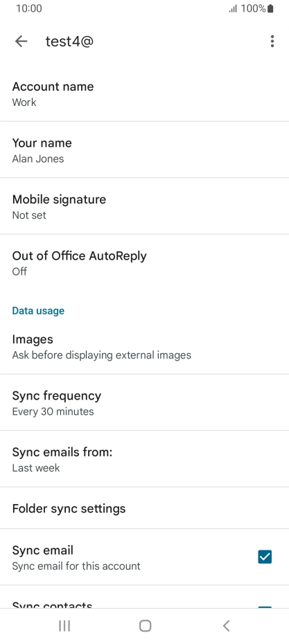This screenshot has width=289, height=644.
Task: Open Out of Office AutoReply
Action: [144, 263]
